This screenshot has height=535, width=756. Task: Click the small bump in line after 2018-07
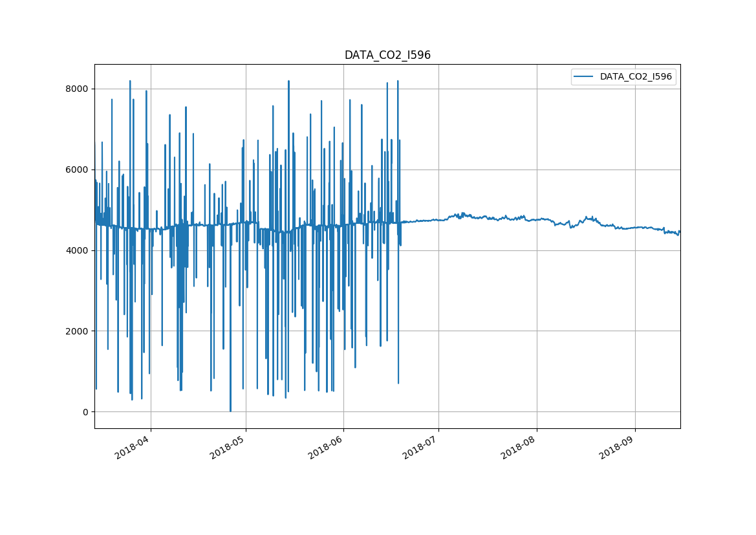463,213
